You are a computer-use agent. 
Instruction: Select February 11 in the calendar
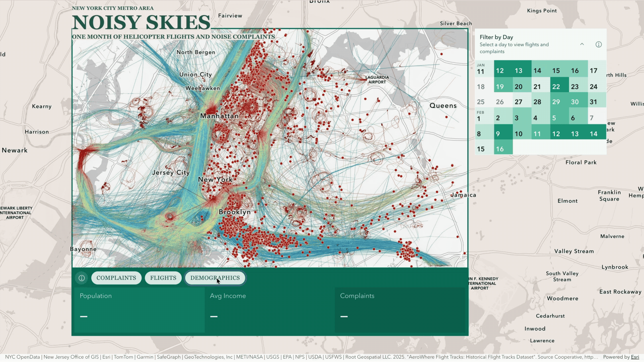point(541,132)
